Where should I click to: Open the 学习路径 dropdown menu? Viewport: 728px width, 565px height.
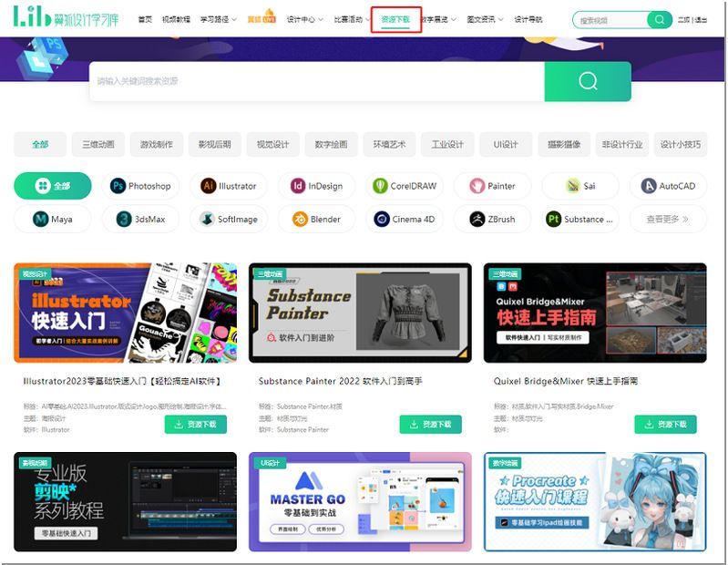click(x=219, y=19)
